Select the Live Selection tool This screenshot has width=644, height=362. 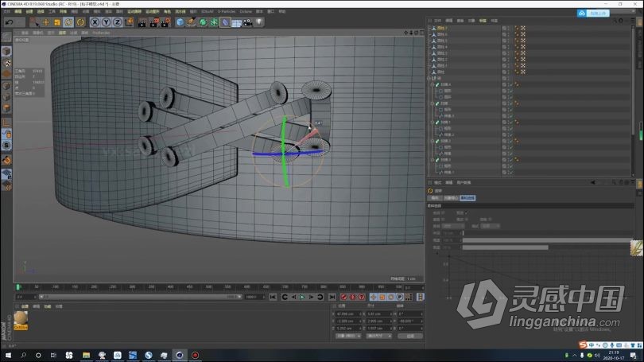(x=34, y=22)
